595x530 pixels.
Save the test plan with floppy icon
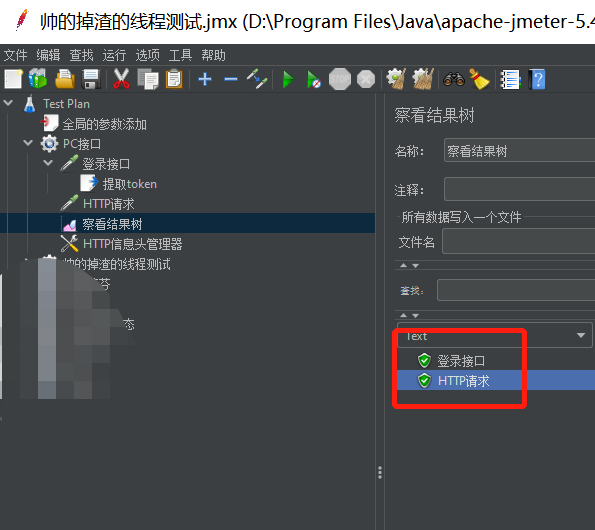tap(91, 79)
